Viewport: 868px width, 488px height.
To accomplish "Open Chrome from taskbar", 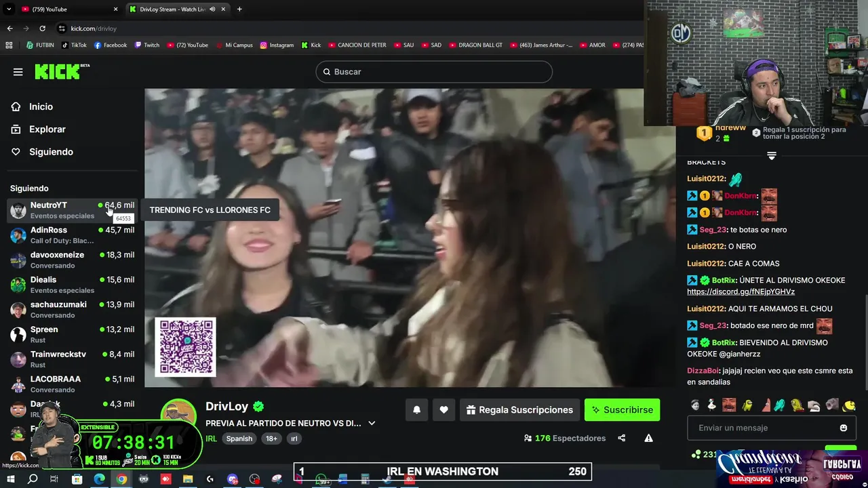I will [121, 479].
